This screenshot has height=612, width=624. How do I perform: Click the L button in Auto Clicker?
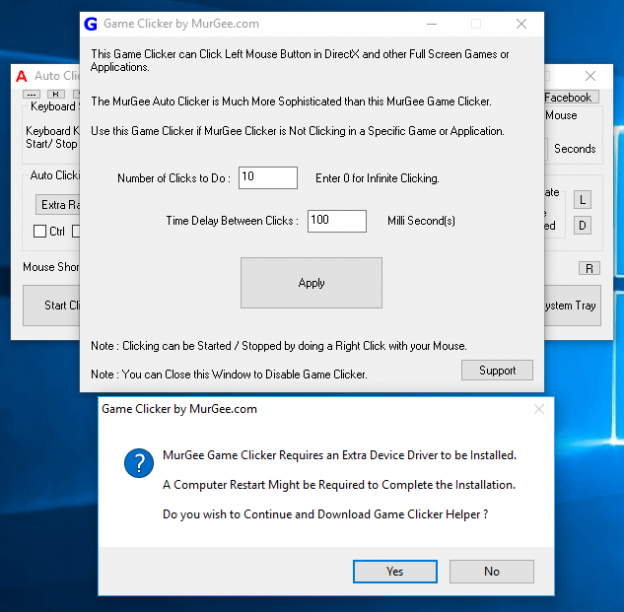coord(582,200)
